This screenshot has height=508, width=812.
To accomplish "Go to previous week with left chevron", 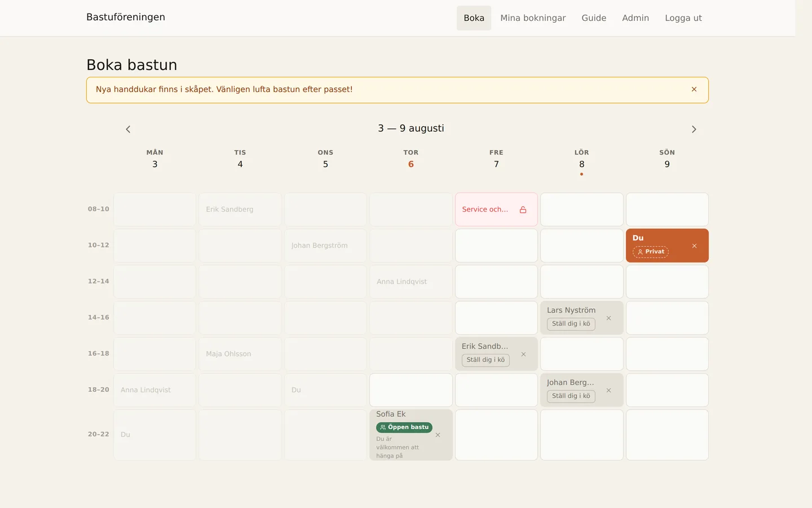I will coord(128,129).
